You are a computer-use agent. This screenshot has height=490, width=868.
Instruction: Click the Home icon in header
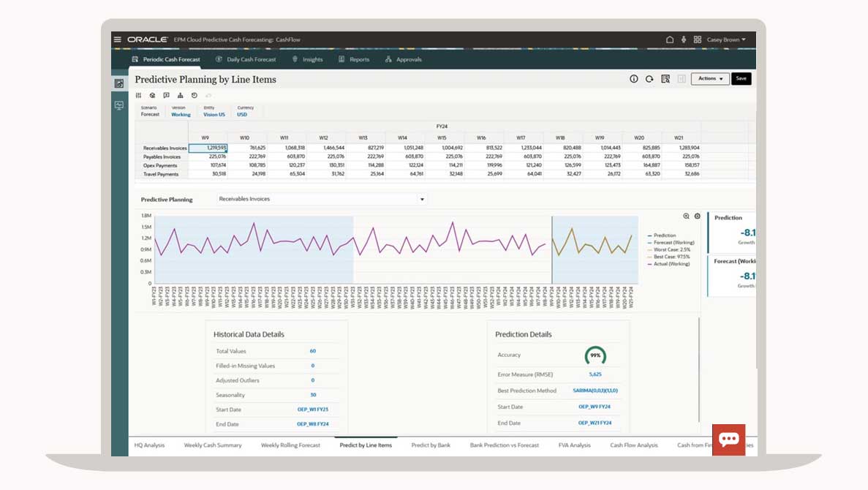pos(670,39)
